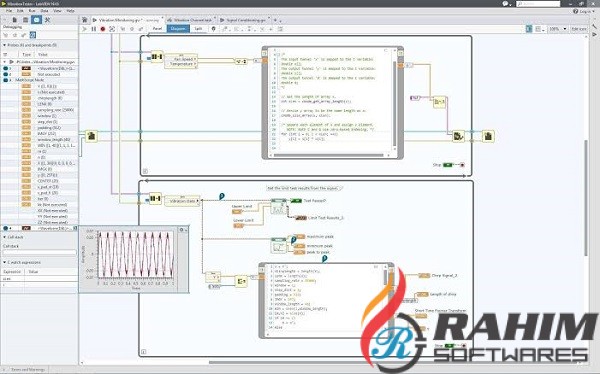The image size is (600, 374).
Task: Click the probe marker above the lower code node
Action: click(324, 259)
